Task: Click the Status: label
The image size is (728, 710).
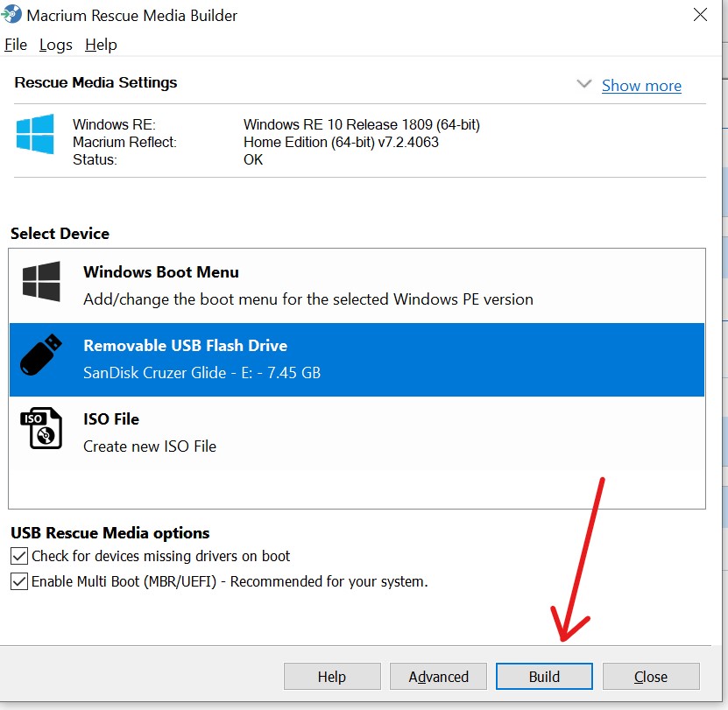Action: (95, 159)
